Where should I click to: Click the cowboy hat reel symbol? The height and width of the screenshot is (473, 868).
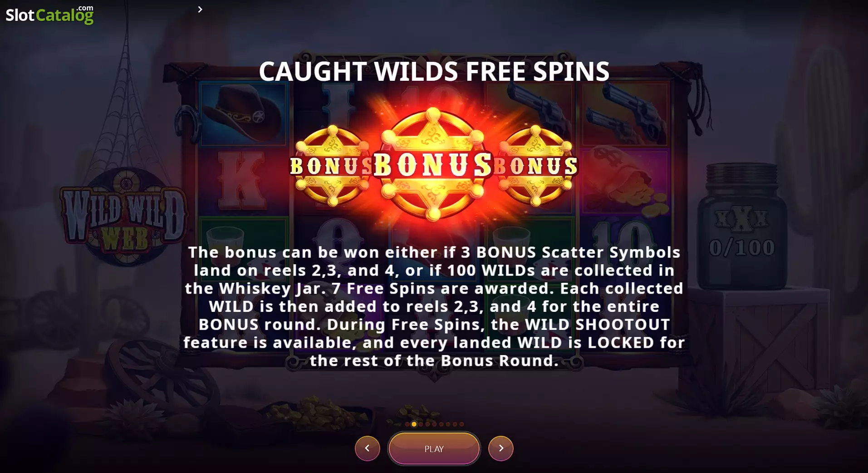(243, 113)
